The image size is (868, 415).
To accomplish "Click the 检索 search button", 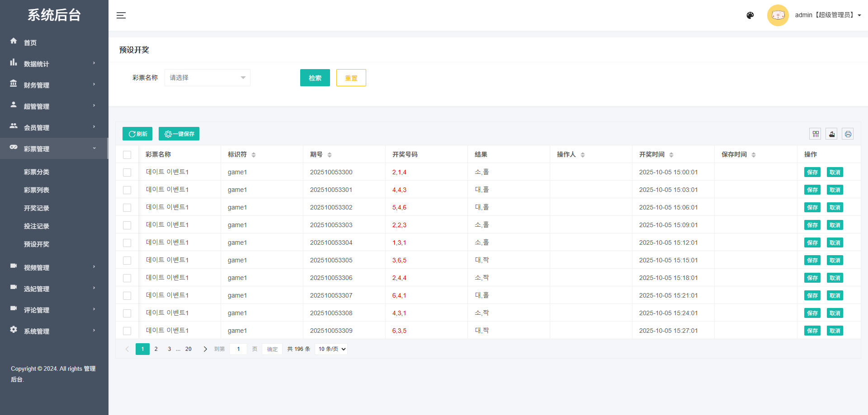I will (x=315, y=77).
